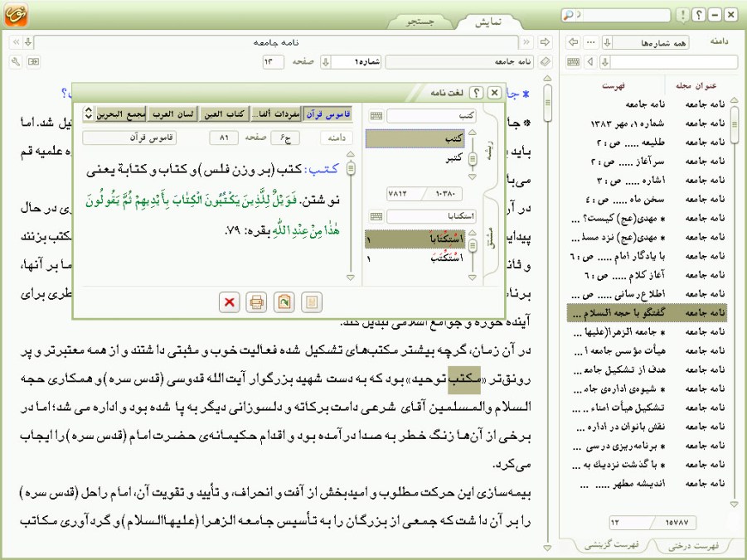Click down arrow beside همه شماره‌ها
Image resolution: width=747 pixels, height=560 pixels.
607,42
